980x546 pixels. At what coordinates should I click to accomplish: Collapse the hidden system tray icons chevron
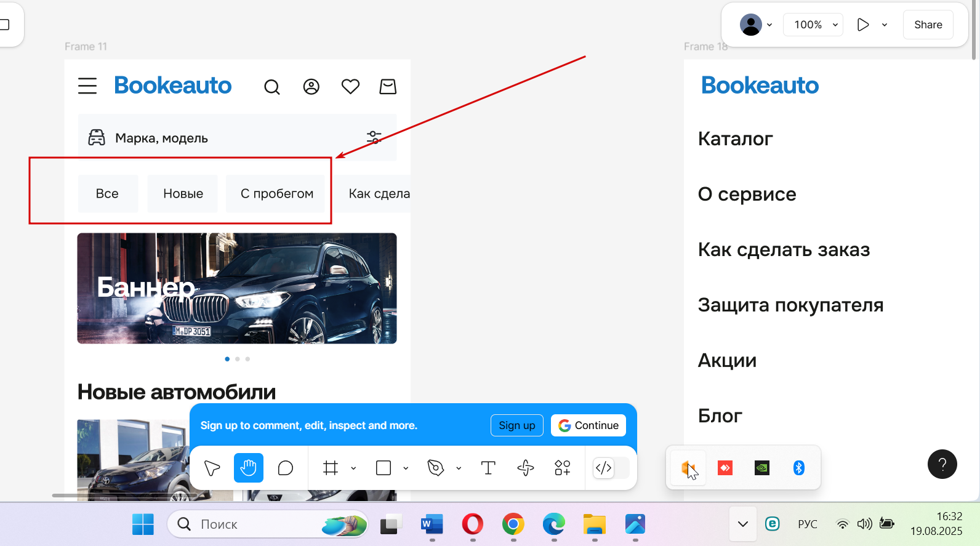(x=743, y=524)
